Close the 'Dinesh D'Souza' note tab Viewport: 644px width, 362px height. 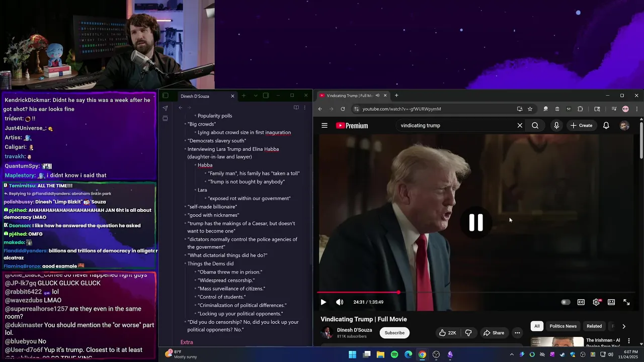click(232, 96)
